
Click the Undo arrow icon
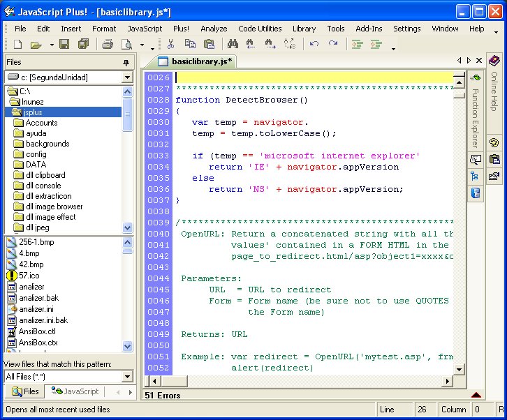click(x=314, y=44)
